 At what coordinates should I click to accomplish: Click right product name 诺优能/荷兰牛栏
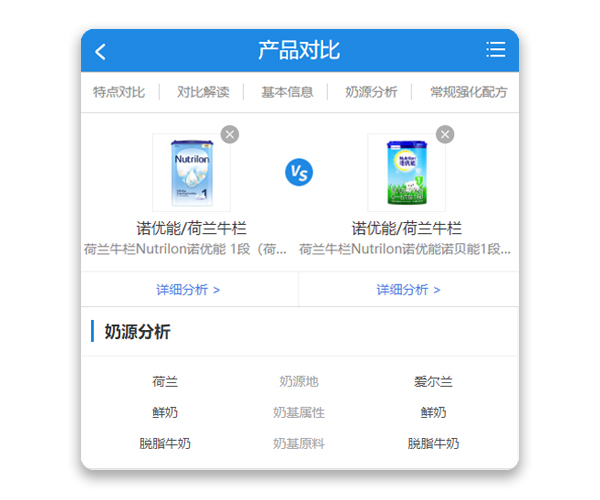tap(407, 228)
